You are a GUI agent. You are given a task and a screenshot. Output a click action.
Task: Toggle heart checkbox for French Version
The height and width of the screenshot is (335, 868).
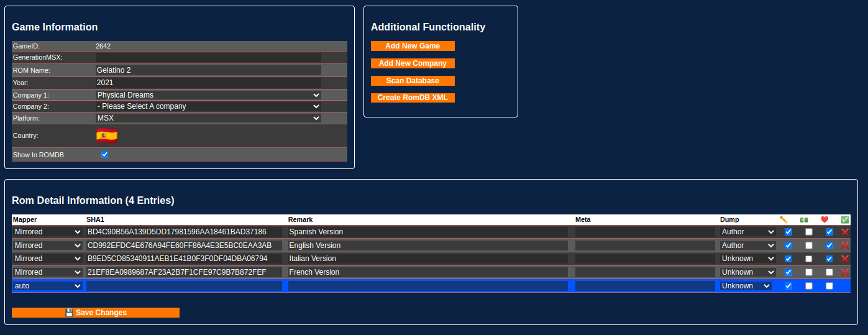point(829,272)
